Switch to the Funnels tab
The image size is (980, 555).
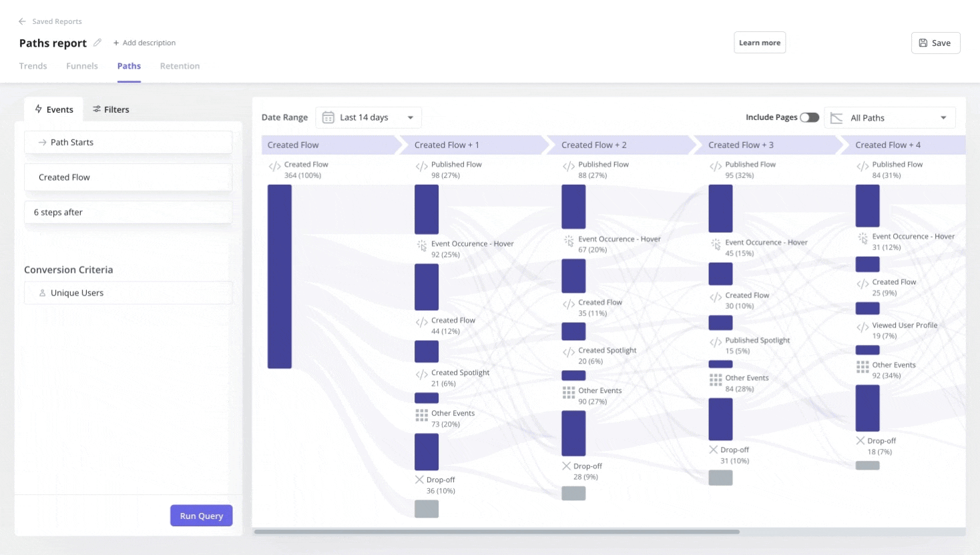(81, 65)
